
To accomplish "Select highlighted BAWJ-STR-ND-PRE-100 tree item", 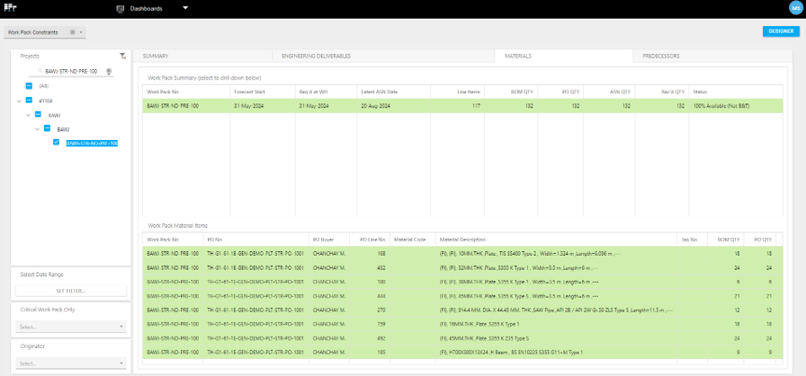I will coord(92,144).
